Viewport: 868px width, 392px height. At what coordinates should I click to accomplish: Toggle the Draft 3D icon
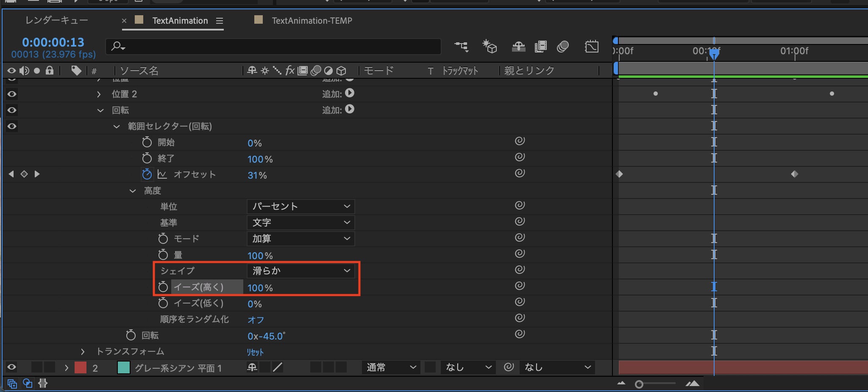coord(490,46)
